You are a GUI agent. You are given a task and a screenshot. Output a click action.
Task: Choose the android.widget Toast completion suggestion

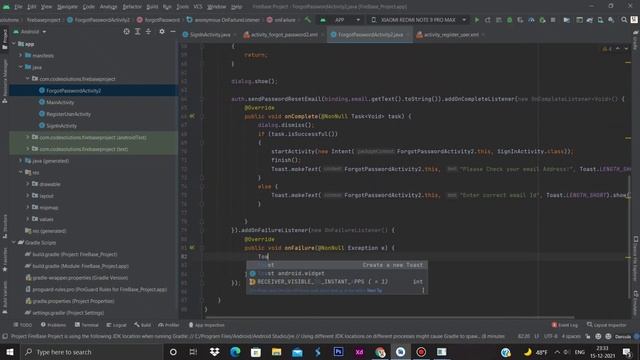coord(336,273)
